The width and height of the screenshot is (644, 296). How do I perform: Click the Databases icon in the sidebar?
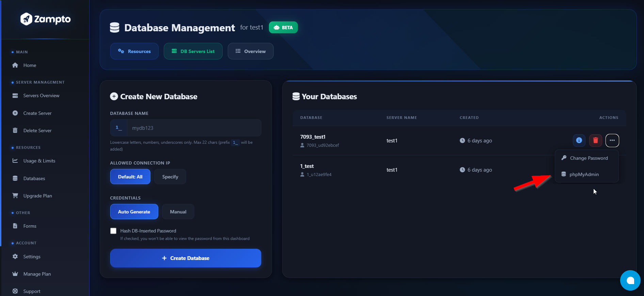coord(15,178)
